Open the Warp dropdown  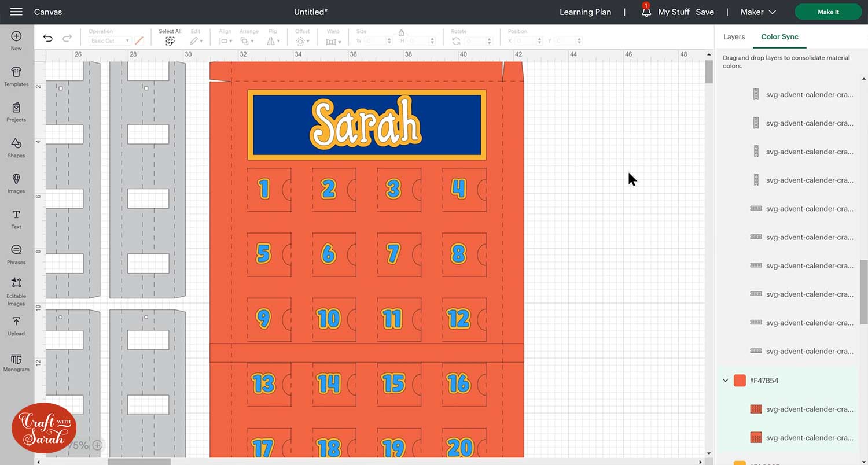coord(333,41)
